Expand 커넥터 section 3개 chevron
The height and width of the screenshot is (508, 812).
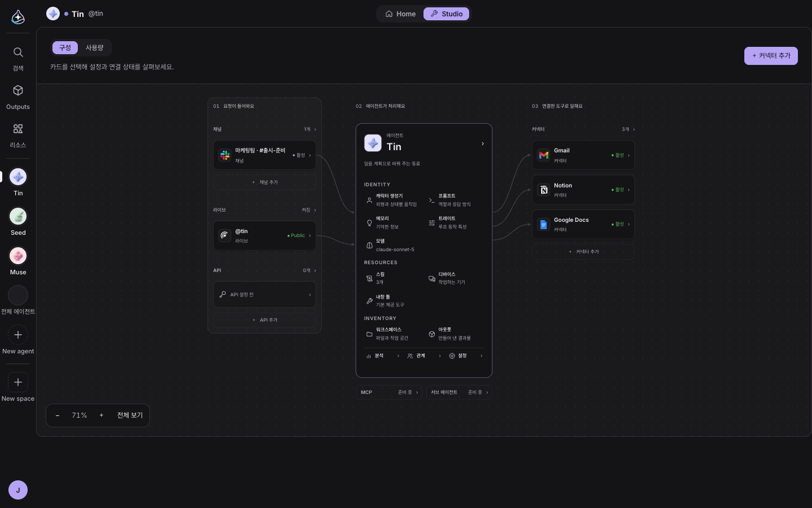pyautogui.click(x=634, y=129)
